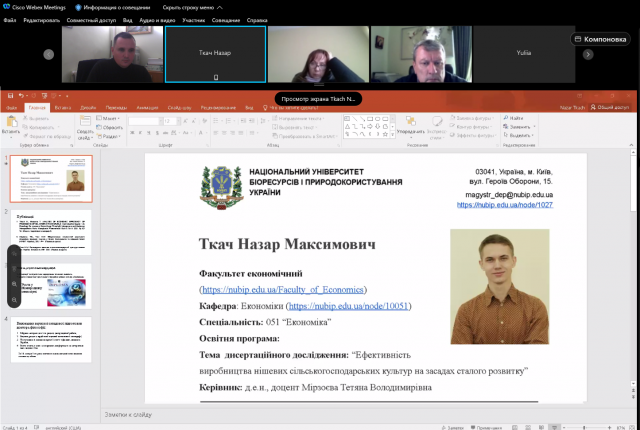The height and width of the screenshot is (430, 640).
Task: Click the Компоновка layout button
Action: tap(600, 39)
